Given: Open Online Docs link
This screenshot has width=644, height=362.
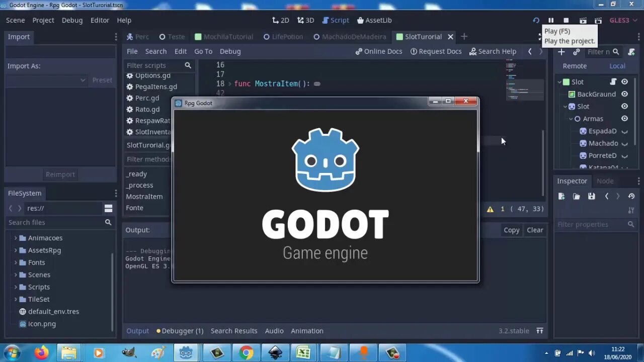Looking at the screenshot, I should [379, 51].
